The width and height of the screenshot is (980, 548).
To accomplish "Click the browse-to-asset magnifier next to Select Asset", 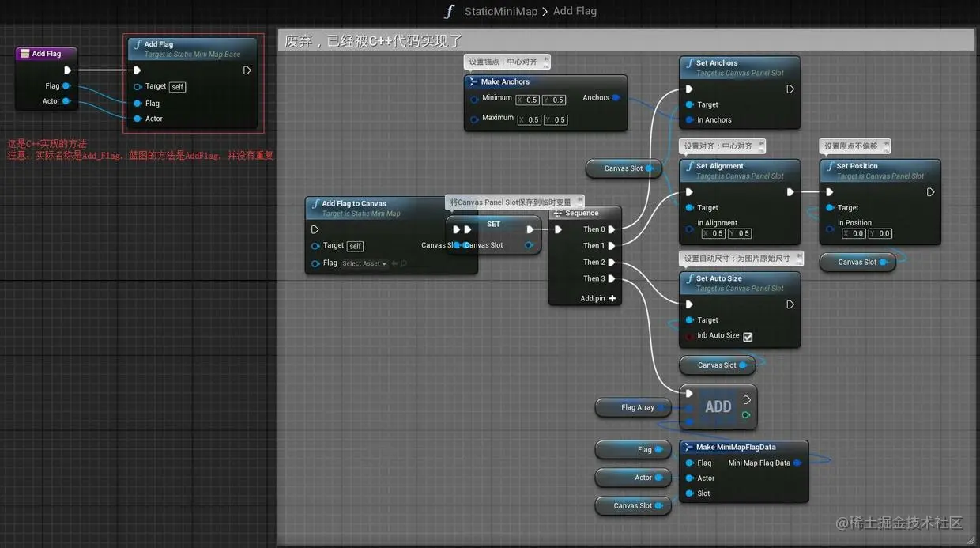I will click(403, 263).
